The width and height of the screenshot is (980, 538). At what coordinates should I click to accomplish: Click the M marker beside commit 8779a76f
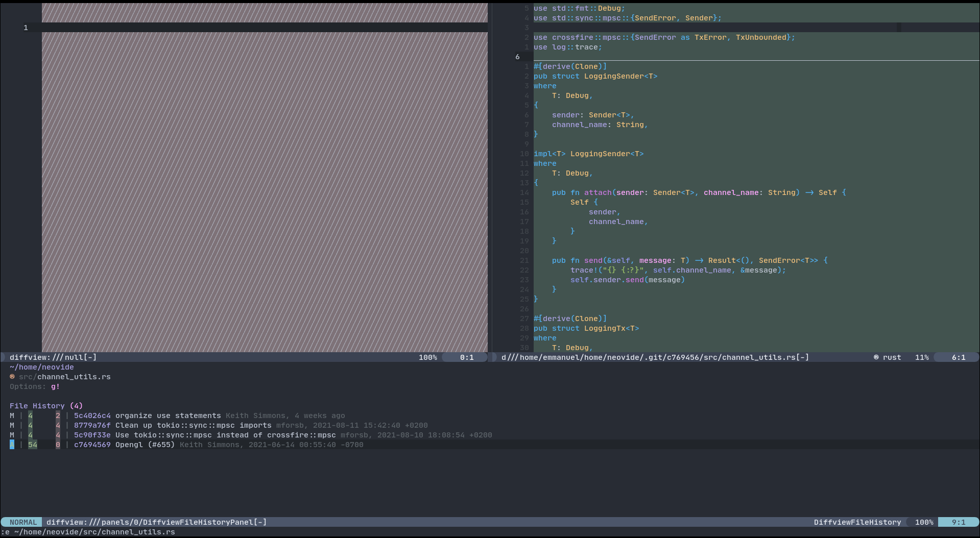point(12,425)
